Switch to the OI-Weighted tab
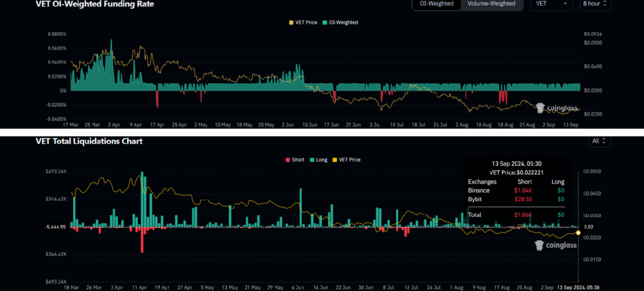The image size is (644, 291). coord(436,4)
